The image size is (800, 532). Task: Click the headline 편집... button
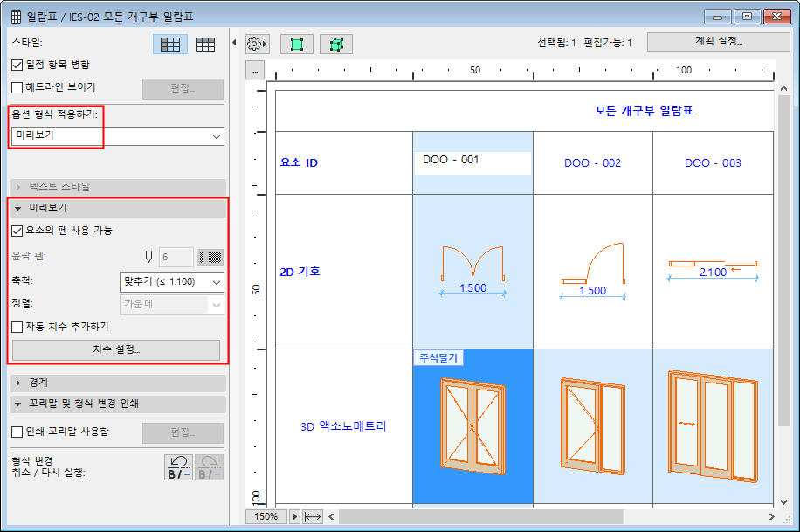[x=183, y=89]
